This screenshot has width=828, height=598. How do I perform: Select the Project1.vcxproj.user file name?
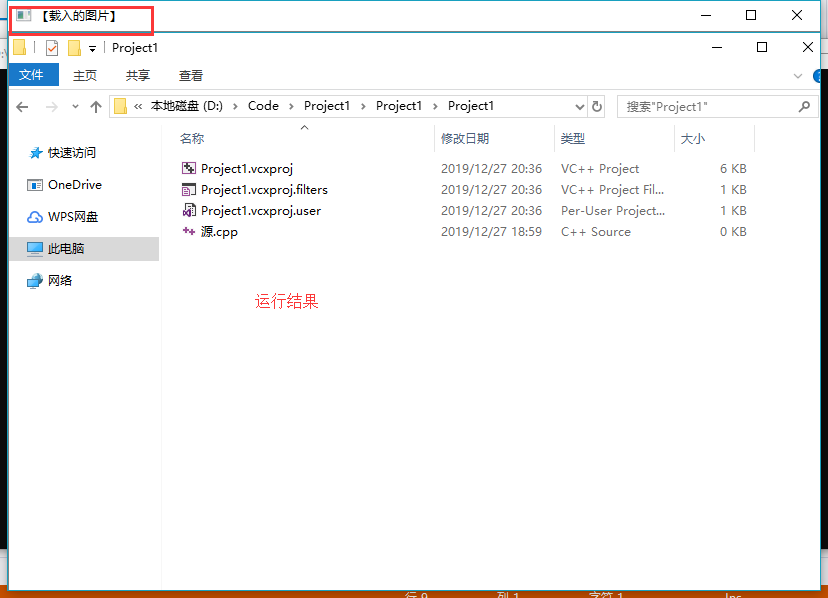click(x=261, y=211)
